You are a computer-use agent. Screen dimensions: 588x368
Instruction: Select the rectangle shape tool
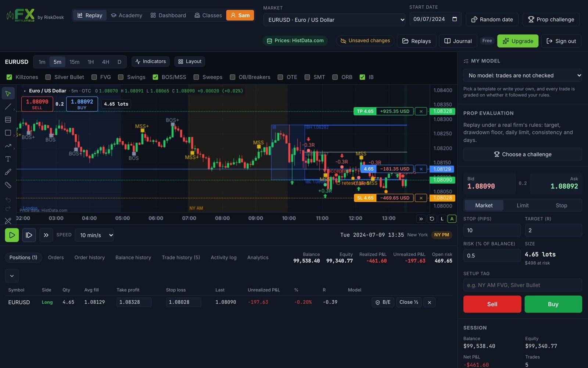[x=8, y=133]
